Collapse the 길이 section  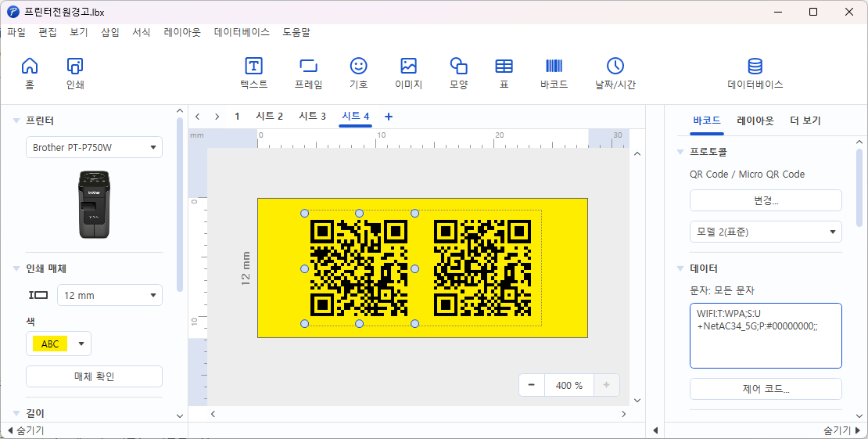click(16, 413)
